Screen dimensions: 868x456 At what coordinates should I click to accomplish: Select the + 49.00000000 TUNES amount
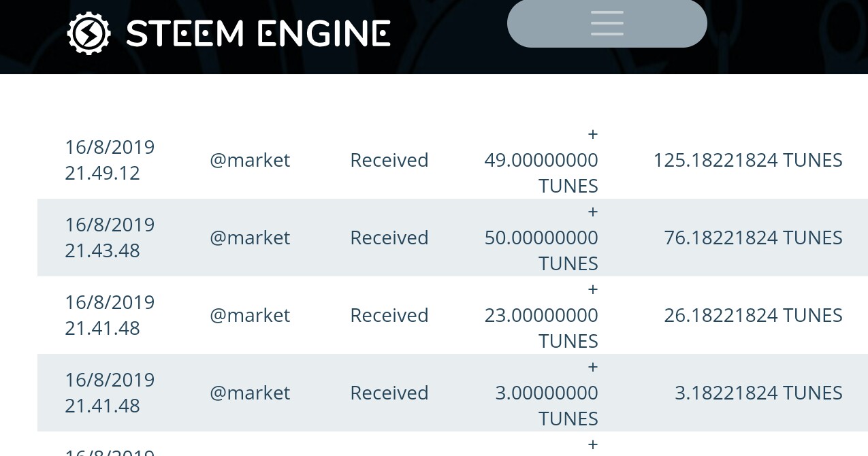(541, 160)
